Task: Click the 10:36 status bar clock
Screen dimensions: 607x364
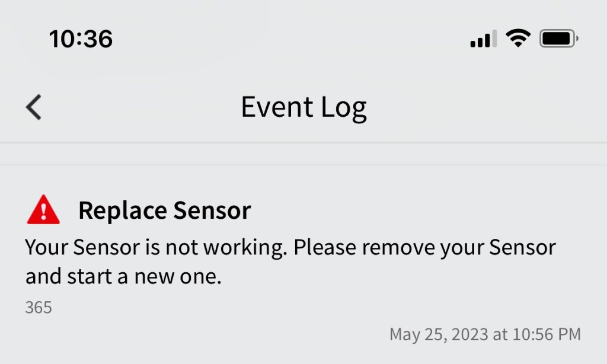Action: (81, 40)
